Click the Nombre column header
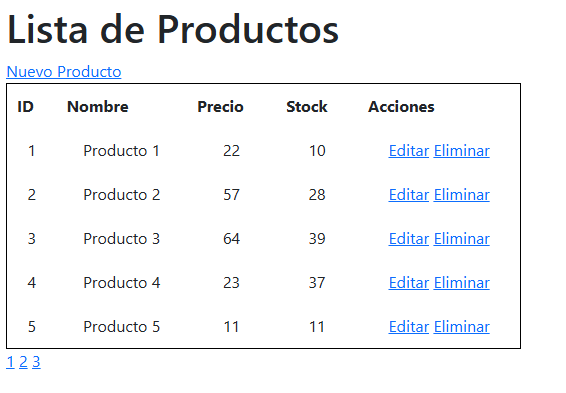 pyautogui.click(x=98, y=106)
